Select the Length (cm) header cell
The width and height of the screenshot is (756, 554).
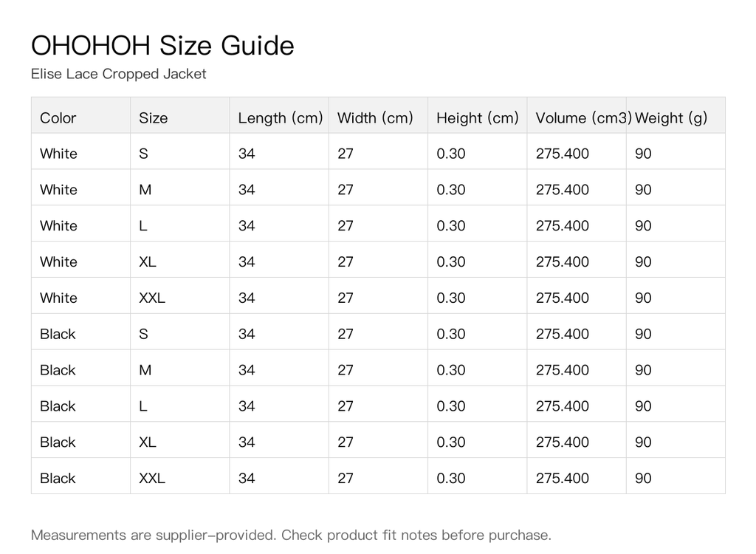pos(279,115)
